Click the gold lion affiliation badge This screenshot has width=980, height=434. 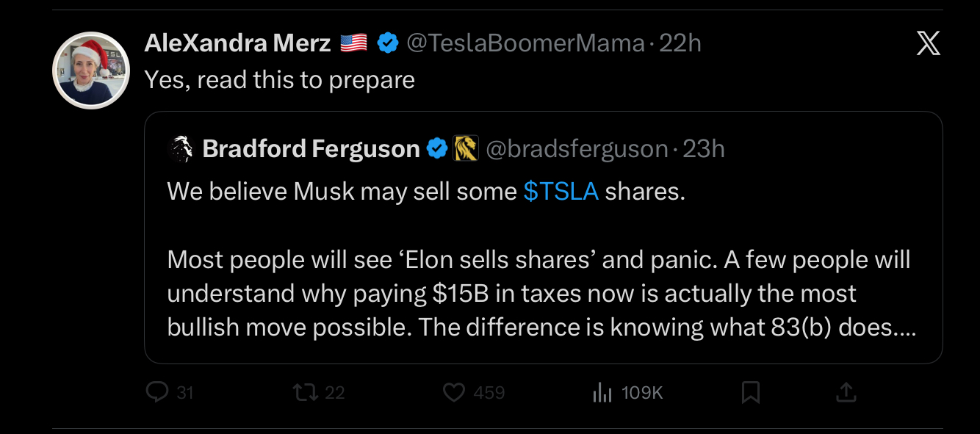coord(466,149)
